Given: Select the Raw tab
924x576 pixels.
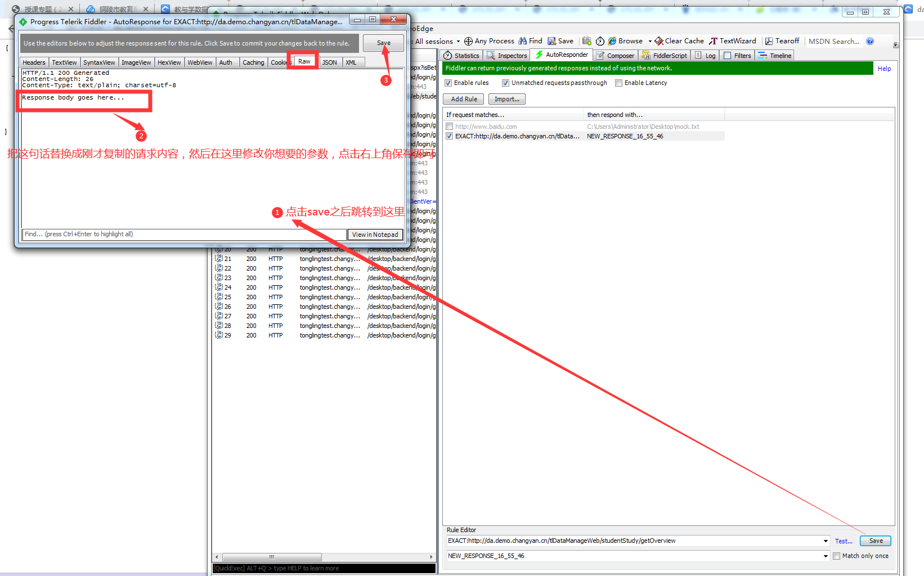Looking at the screenshot, I should 304,61.
